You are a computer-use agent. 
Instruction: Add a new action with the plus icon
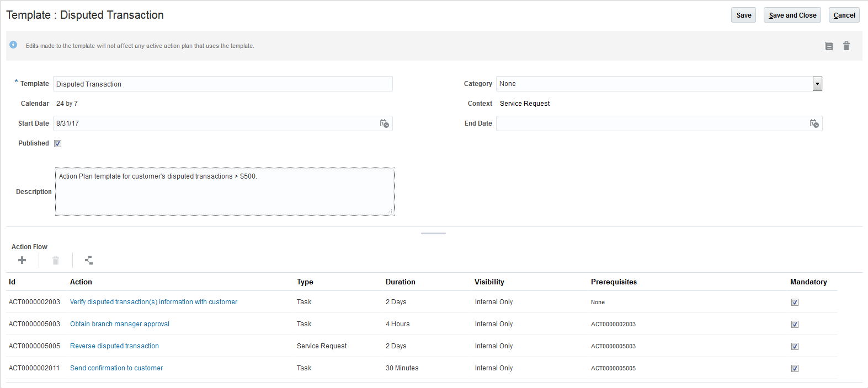22,260
